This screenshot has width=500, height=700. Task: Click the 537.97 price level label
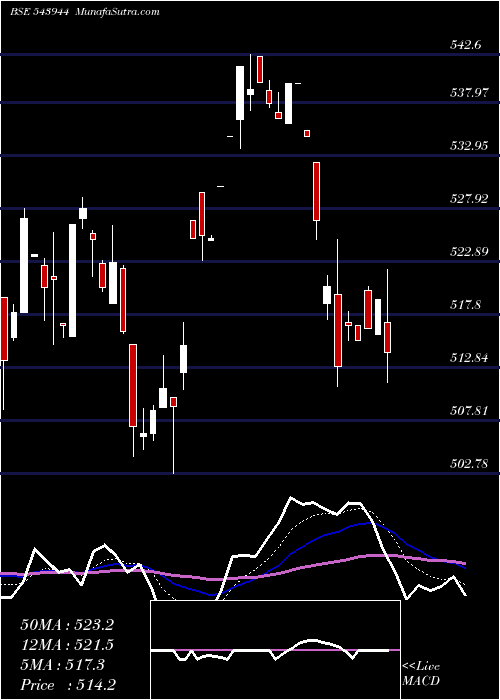[468, 93]
